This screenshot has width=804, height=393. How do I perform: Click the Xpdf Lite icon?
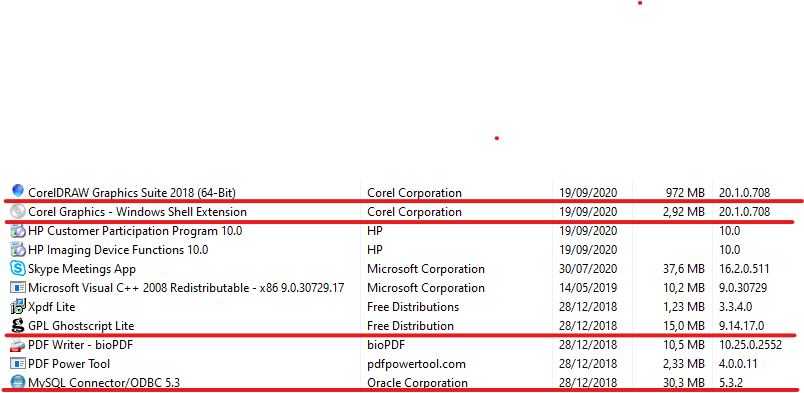pyautogui.click(x=18, y=306)
